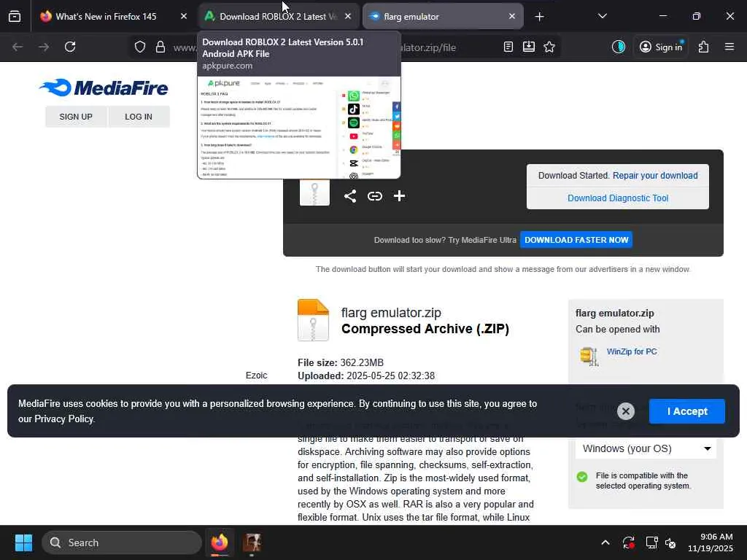Open the second pinned taskbar app
This screenshot has width=747, height=560.
coord(252,542)
